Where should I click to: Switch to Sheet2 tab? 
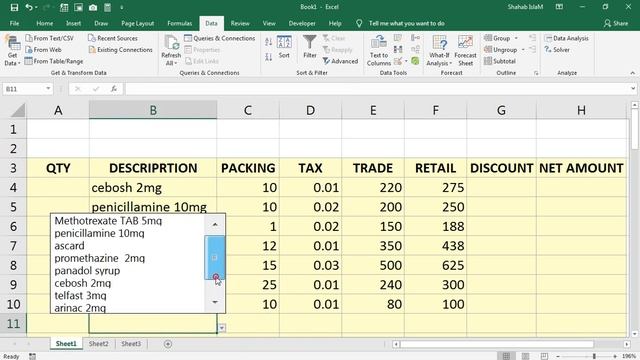(99, 344)
